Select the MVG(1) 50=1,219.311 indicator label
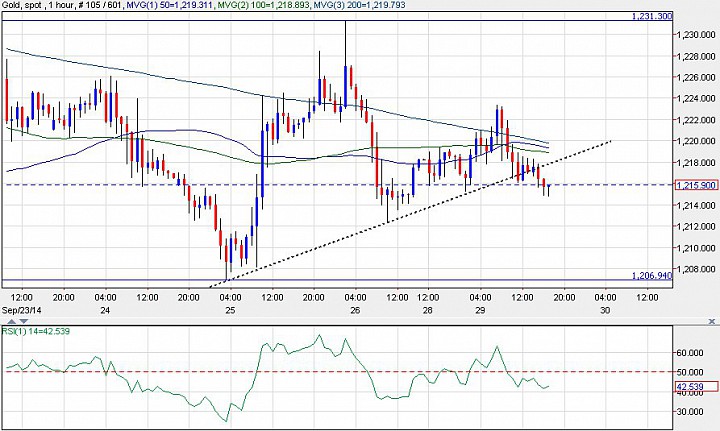720x431 pixels. 169,5
